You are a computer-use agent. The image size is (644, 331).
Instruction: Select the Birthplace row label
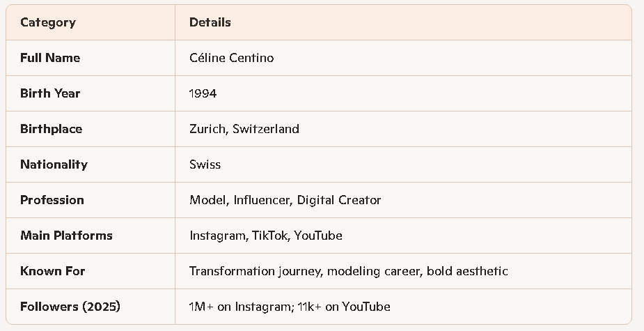[51, 129]
